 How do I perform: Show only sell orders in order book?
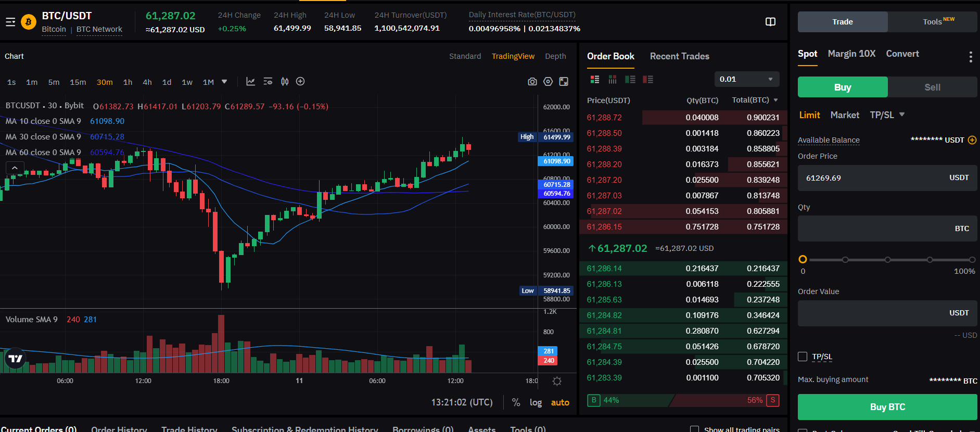coord(648,79)
